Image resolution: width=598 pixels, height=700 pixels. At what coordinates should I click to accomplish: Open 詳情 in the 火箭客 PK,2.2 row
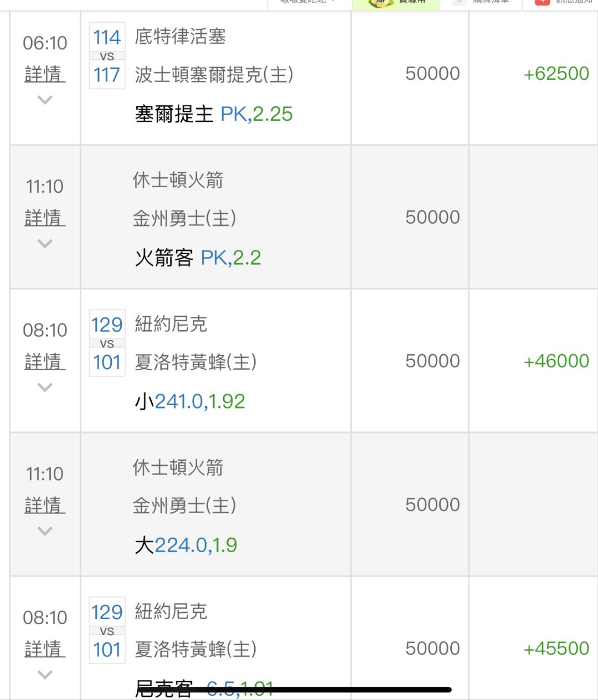coord(45,218)
